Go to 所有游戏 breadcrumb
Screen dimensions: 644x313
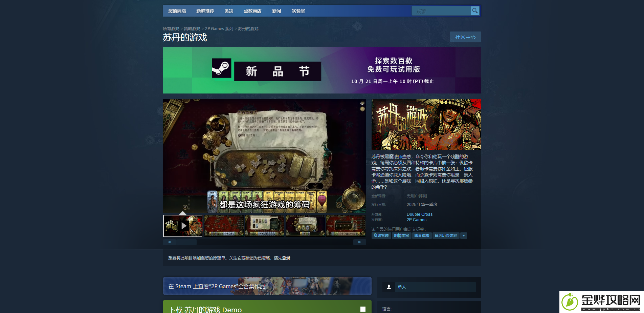click(171, 29)
